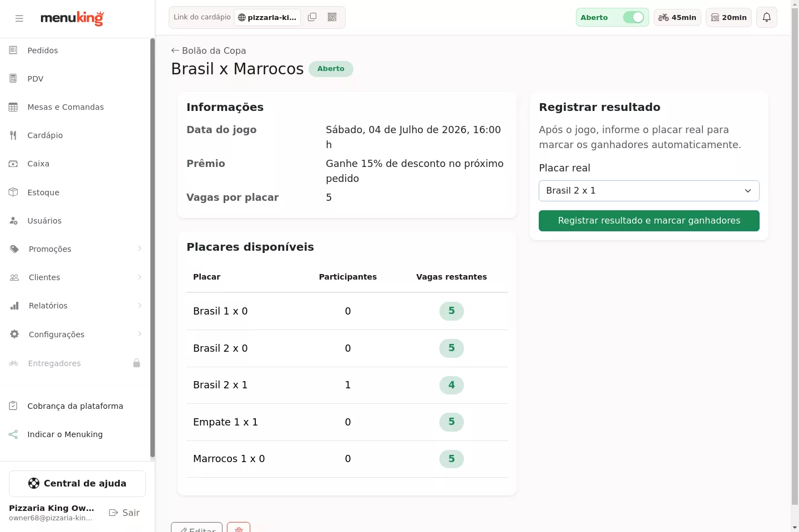Open Central de ajuda

(x=77, y=484)
